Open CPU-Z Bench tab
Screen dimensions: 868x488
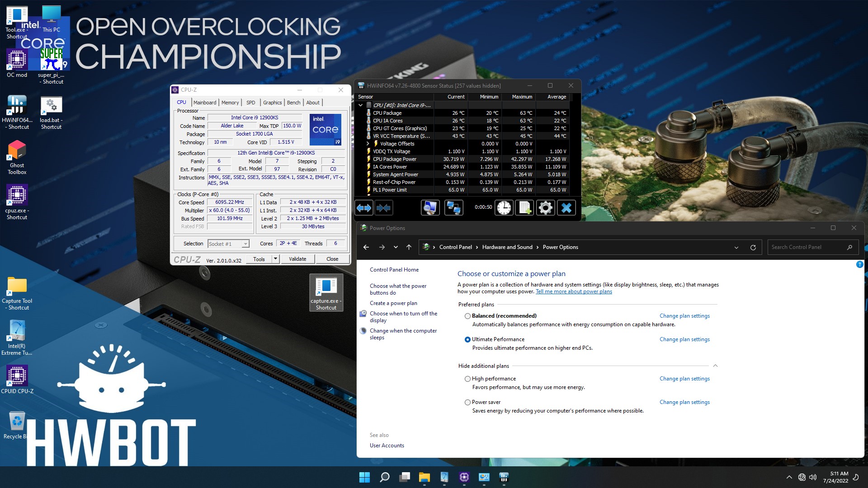click(x=293, y=103)
